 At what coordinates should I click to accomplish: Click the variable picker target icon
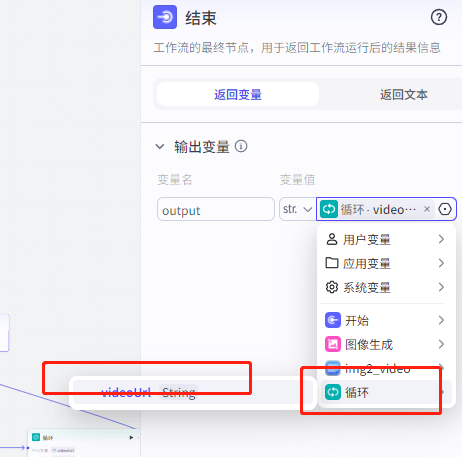pyautogui.click(x=445, y=209)
